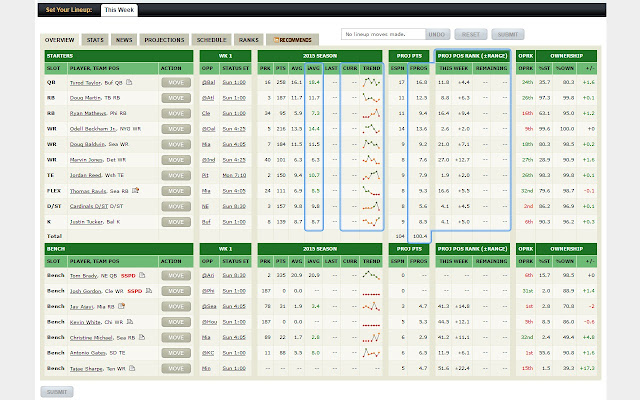Select the This Week lineup tab
The width and height of the screenshot is (640, 400).
point(119,10)
